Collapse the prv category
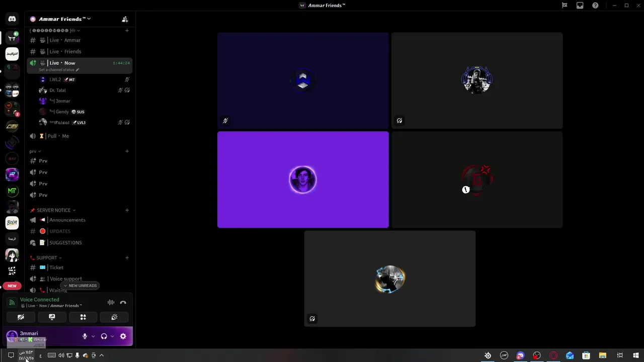Viewport: 644px width, 362px height. (x=35, y=151)
